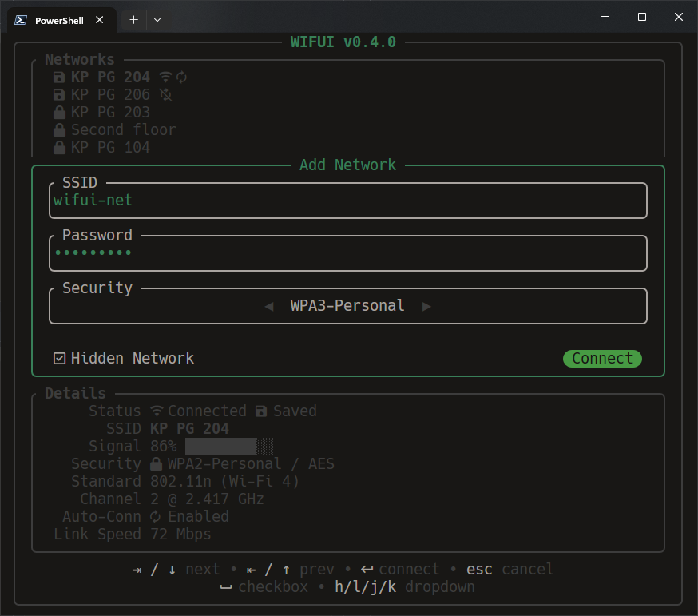Toggle the Hidden Network checkbox
This screenshot has width=698, height=616.
point(59,359)
